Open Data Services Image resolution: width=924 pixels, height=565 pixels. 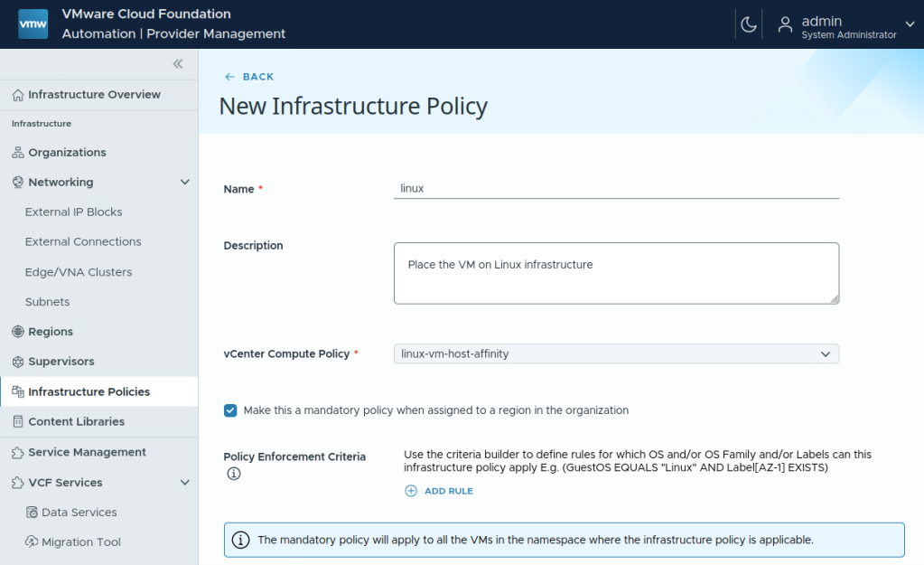[x=79, y=512]
